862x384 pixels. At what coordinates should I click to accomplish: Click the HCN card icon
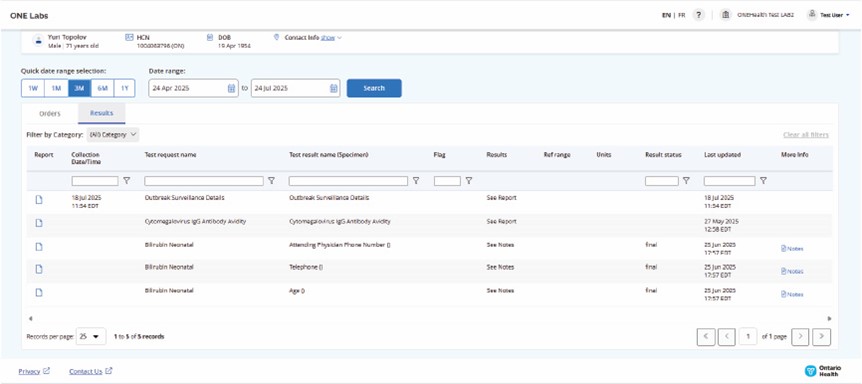pos(129,37)
